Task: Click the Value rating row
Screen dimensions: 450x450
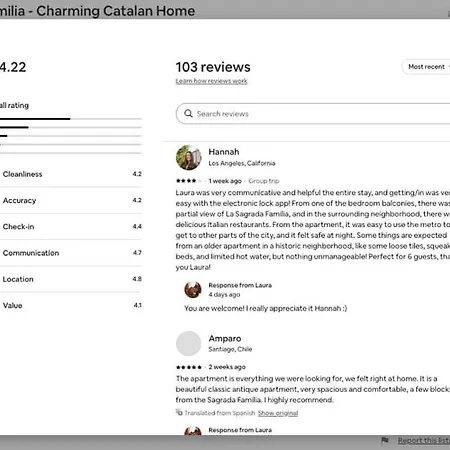Action: [x=71, y=305]
